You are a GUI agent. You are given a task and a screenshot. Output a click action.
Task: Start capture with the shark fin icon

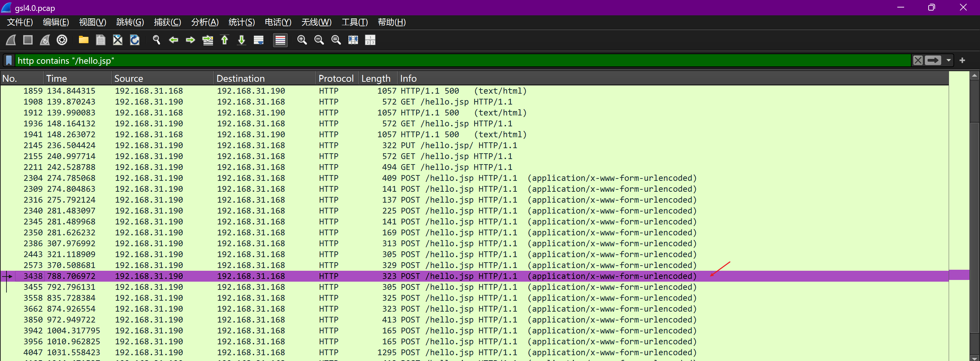click(11, 40)
